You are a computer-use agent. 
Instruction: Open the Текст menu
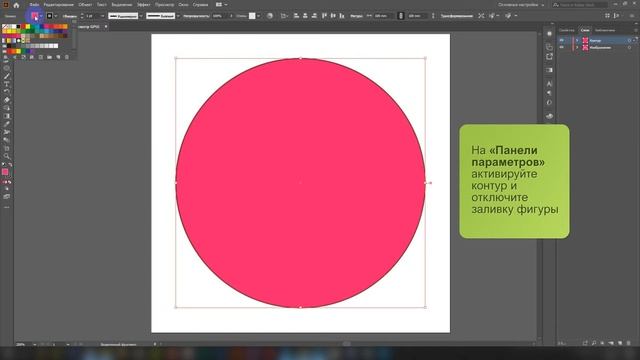tap(102, 5)
